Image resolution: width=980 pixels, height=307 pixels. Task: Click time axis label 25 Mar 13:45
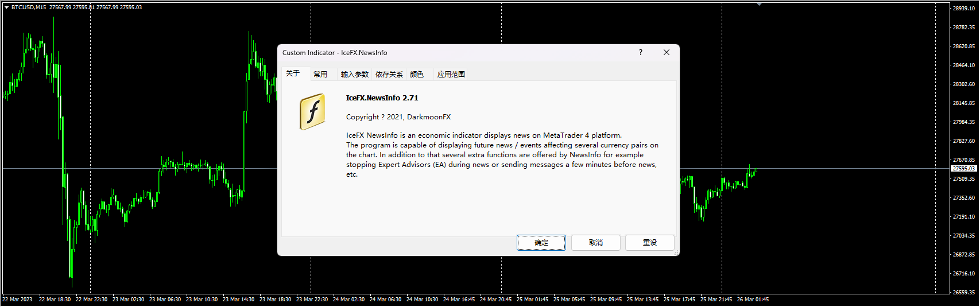(642, 300)
